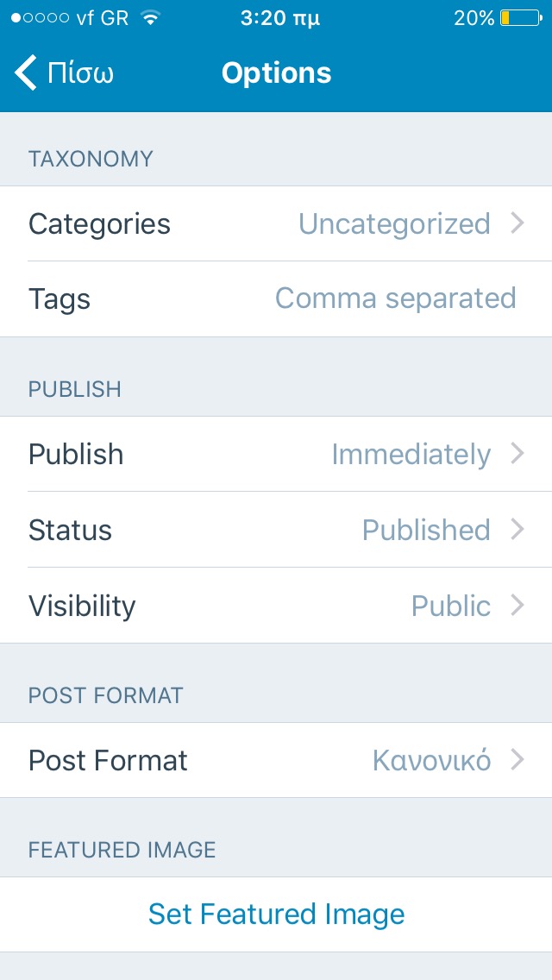
Task: Open the Visibility setting
Action: tap(276, 606)
